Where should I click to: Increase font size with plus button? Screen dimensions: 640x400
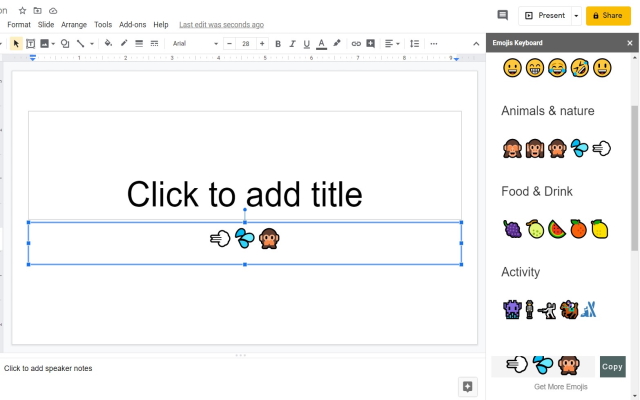click(262, 43)
